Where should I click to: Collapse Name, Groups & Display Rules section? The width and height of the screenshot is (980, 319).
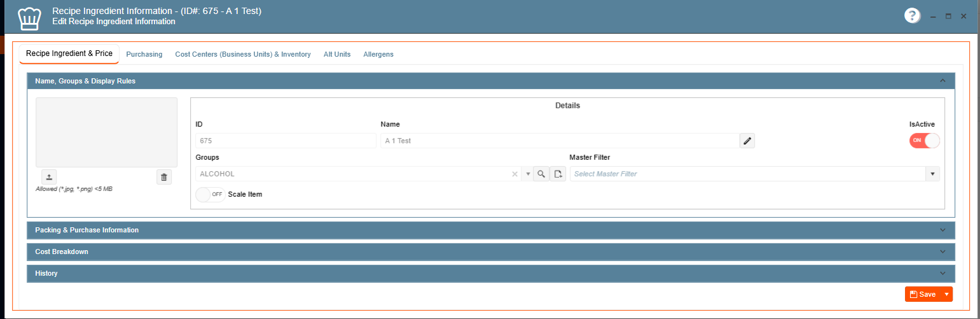pos(942,81)
